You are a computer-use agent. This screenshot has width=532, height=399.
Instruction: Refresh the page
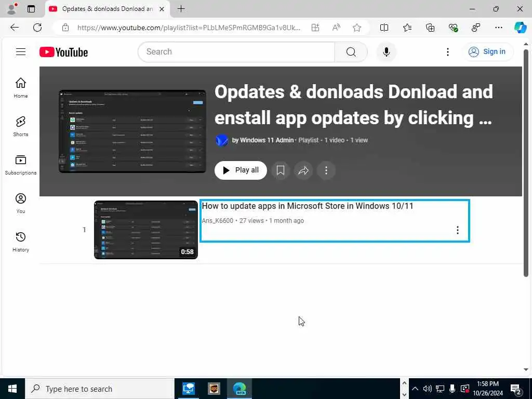tap(37, 28)
